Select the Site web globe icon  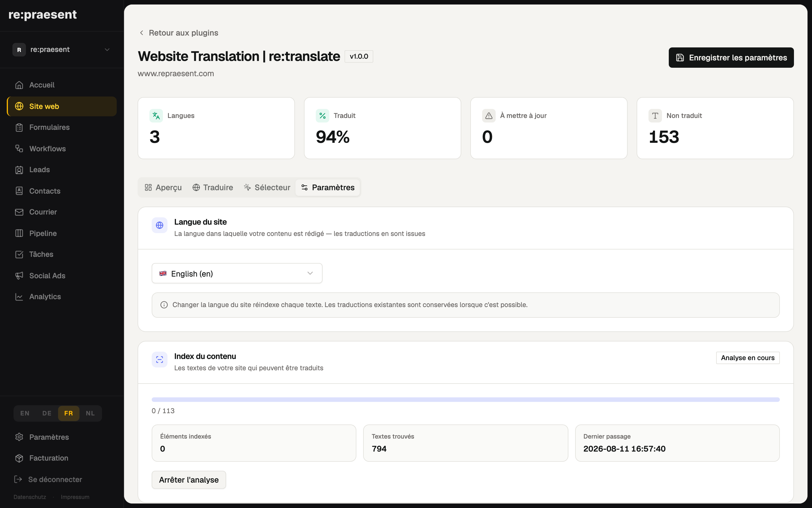pos(19,106)
